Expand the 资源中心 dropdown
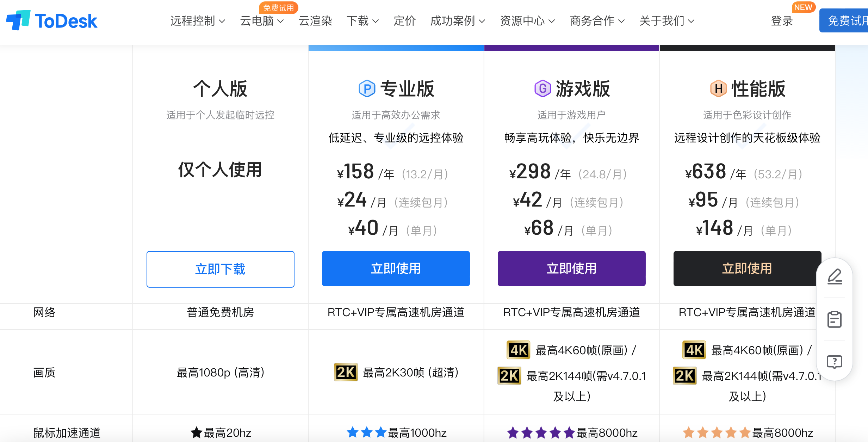 click(x=527, y=21)
